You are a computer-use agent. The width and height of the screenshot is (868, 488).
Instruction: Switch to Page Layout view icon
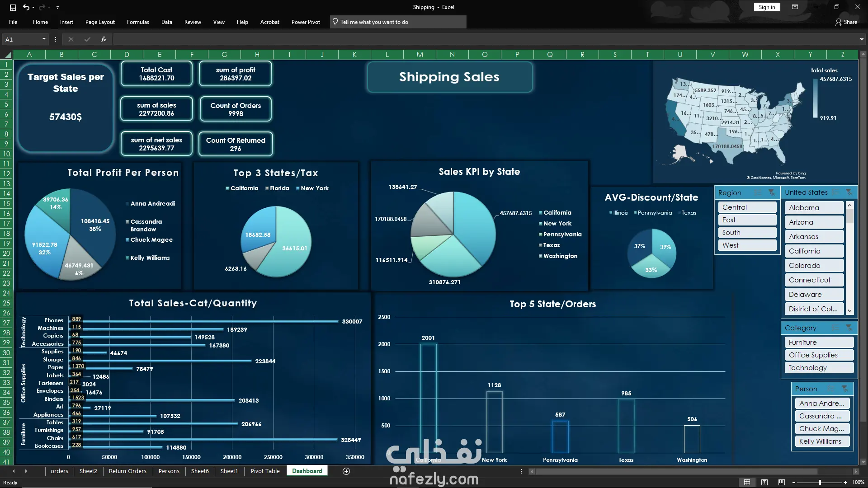(x=764, y=483)
